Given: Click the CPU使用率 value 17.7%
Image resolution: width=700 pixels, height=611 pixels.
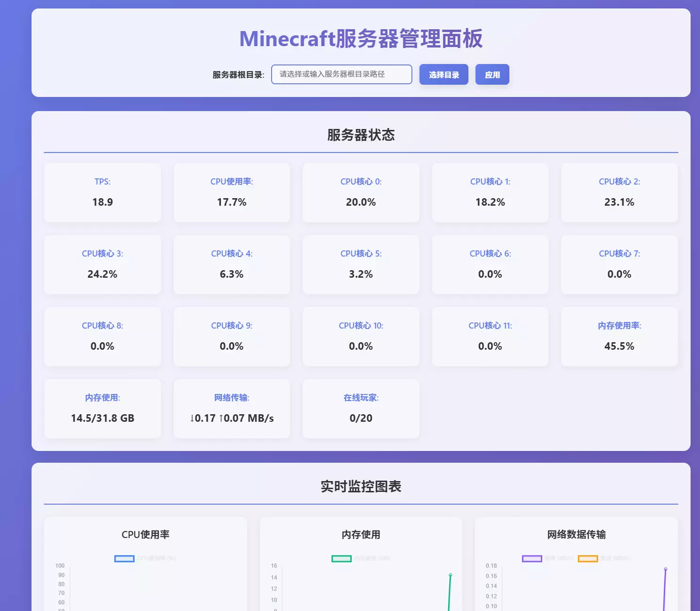Looking at the screenshot, I should 232,202.
